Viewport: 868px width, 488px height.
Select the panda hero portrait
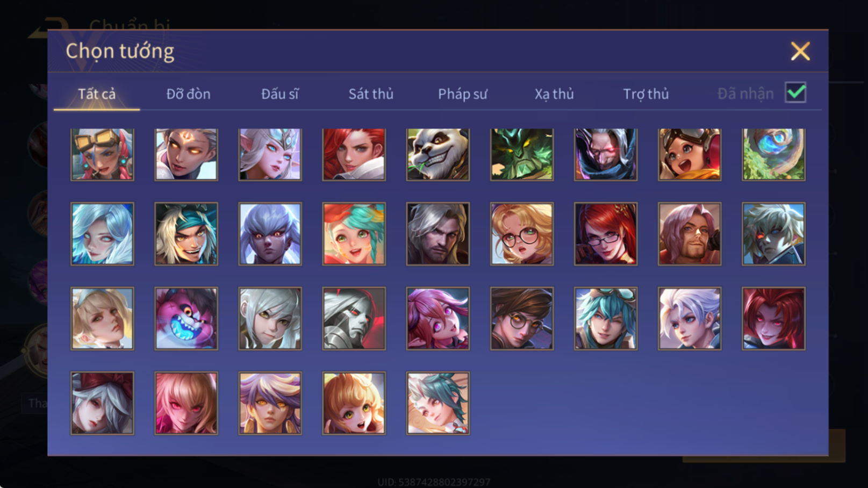(437, 154)
